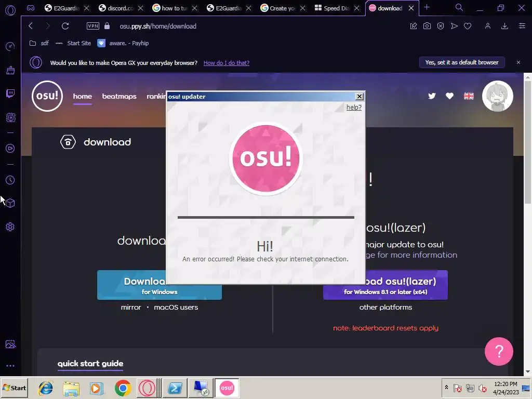Click the Opera GX logo menu button
Image resolution: width=532 pixels, height=399 pixels.
click(10, 10)
